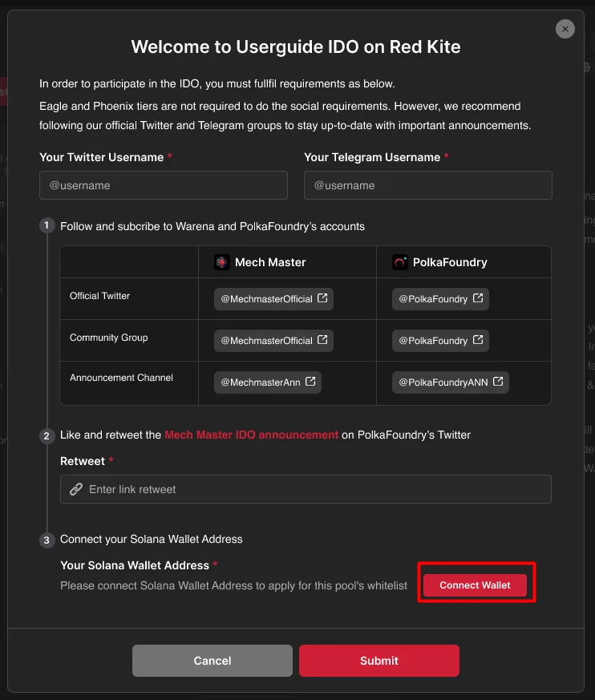Screen dimensions: 595x700
Task: Submit the whitelist form
Action: [379, 661]
